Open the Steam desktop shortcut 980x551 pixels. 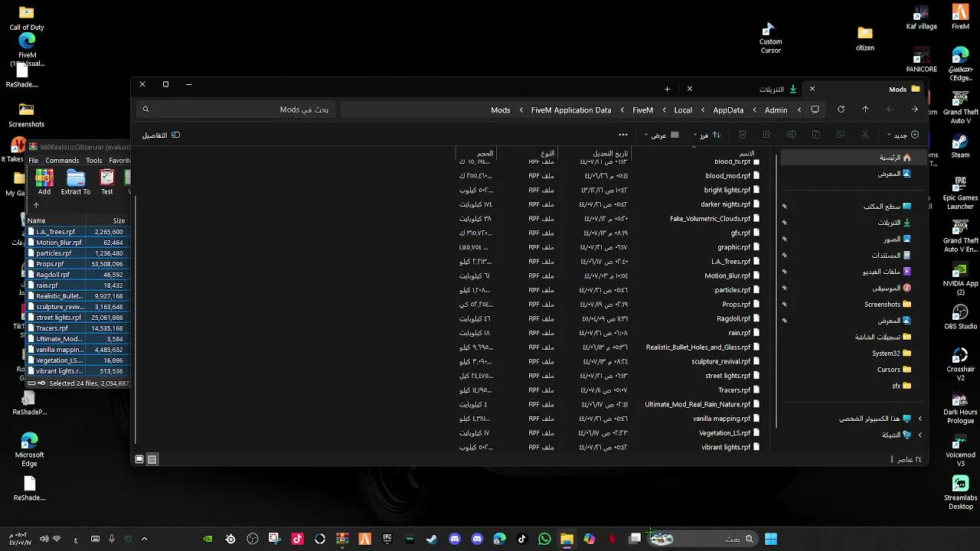(x=960, y=144)
